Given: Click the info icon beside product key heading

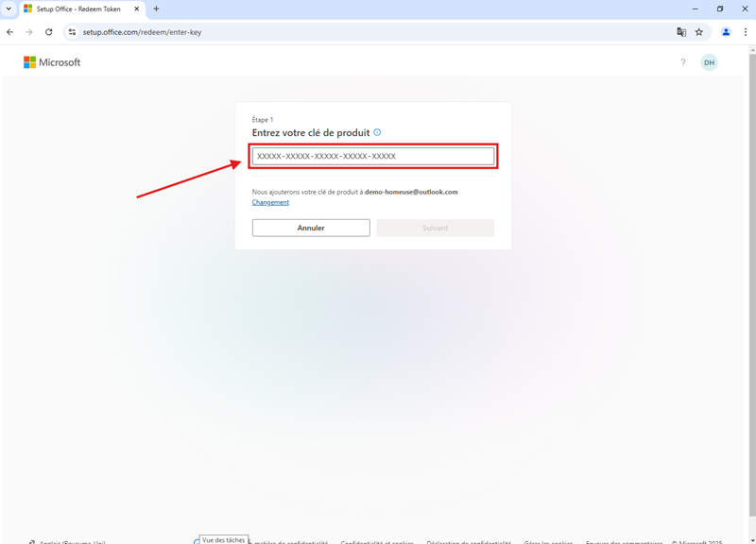Looking at the screenshot, I should pyautogui.click(x=377, y=133).
